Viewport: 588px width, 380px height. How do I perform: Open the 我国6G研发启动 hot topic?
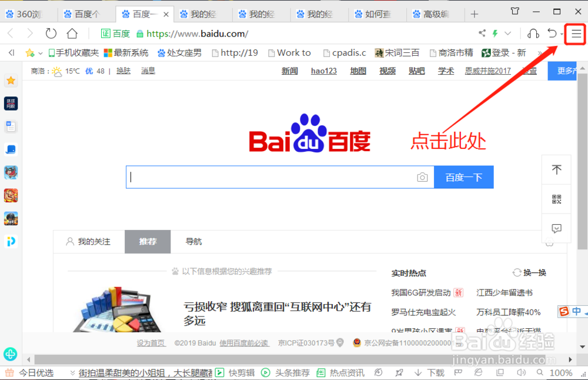coord(421,292)
